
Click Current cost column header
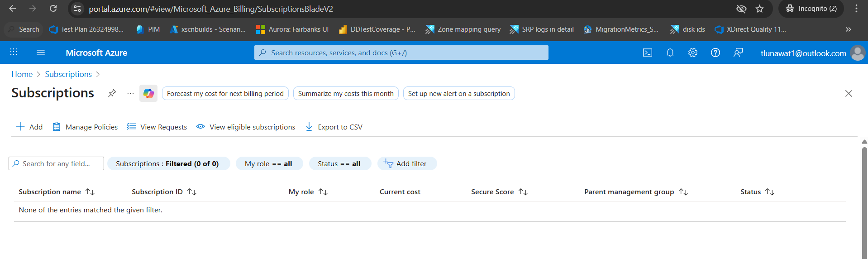pos(400,192)
